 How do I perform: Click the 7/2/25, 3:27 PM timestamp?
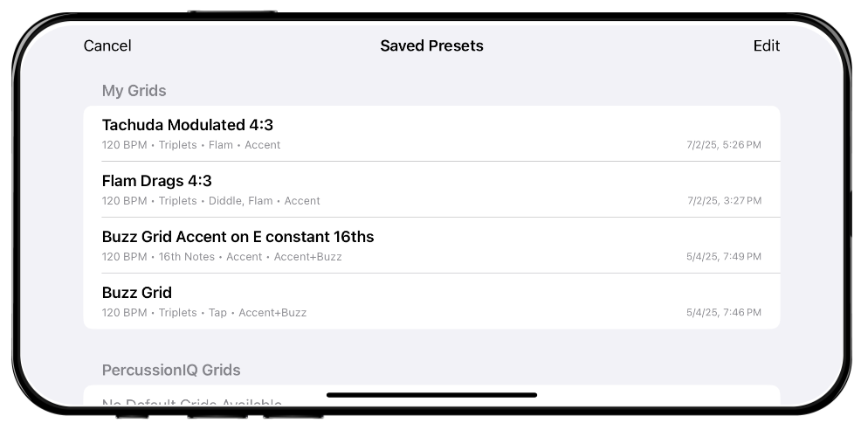(x=724, y=201)
